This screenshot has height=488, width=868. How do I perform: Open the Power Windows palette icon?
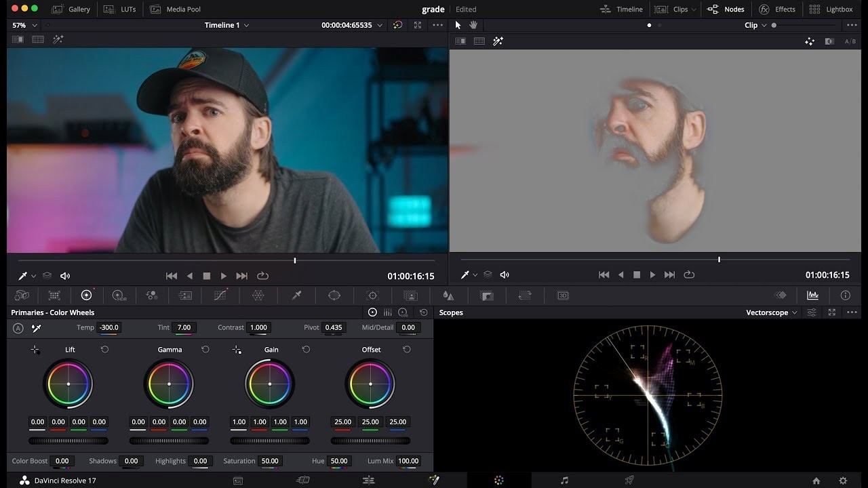coord(334,296)
